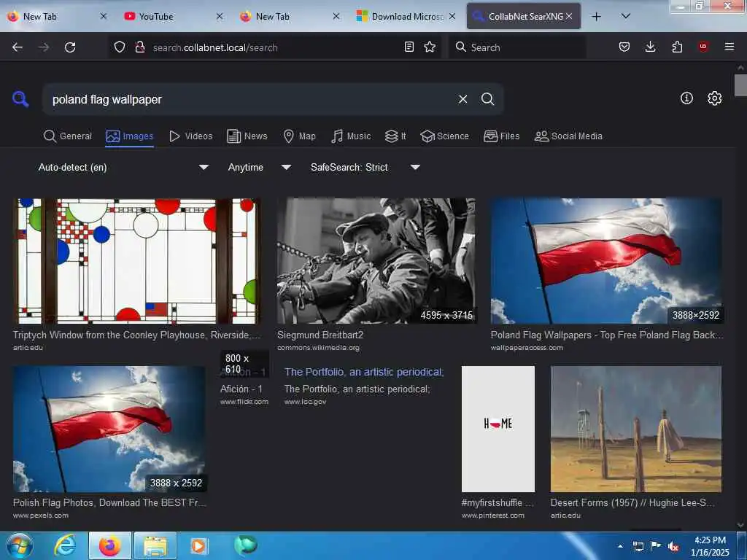Screen dimensions: 747x560
Task: Open the stained glass Triptych Window thumbnail
Action: coord(136,261)
